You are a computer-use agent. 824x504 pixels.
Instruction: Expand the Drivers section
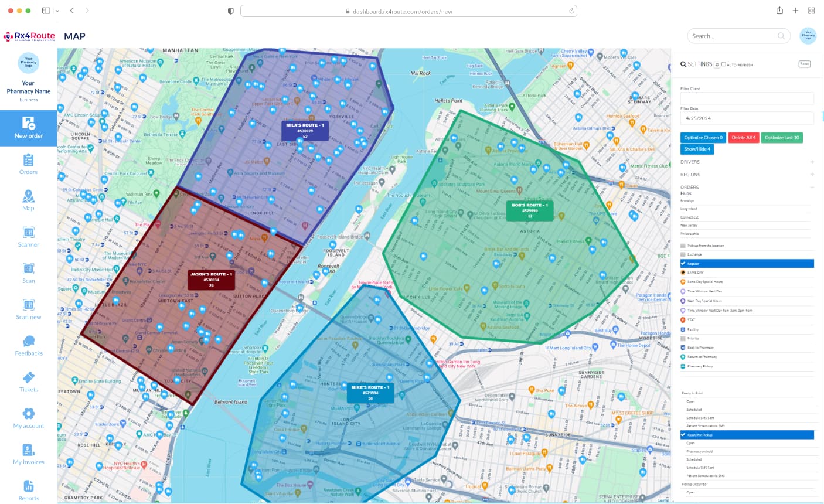tap(812, 162)
